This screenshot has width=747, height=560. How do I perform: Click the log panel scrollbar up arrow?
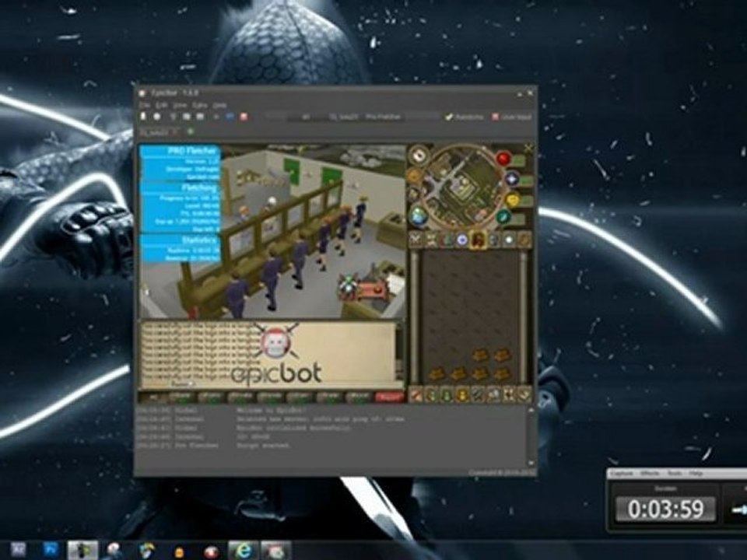coord(531,411)
